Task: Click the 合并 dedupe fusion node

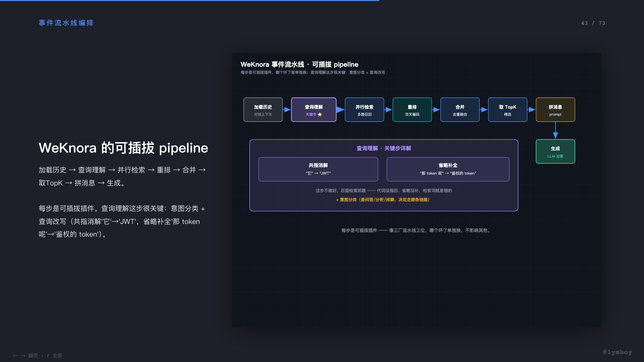Action: 460,110
